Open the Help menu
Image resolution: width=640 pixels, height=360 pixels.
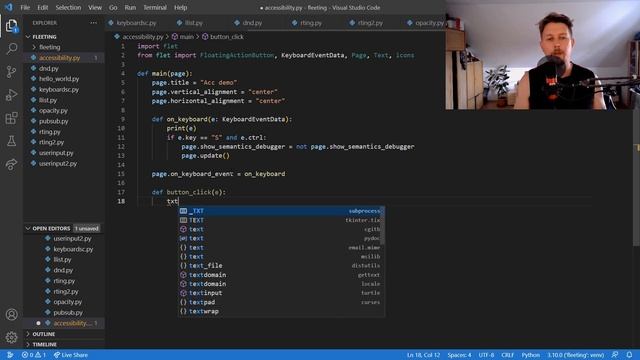coord(180,7)
